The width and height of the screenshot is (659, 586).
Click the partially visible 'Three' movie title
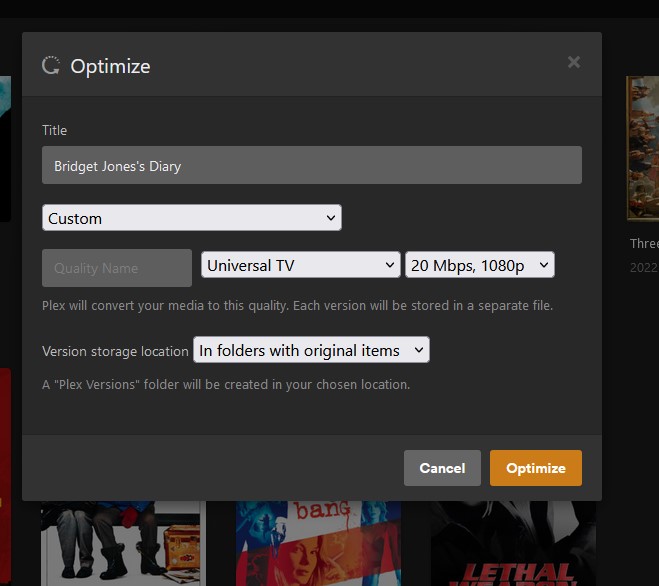pyautogui.click(x=644, y=243)
